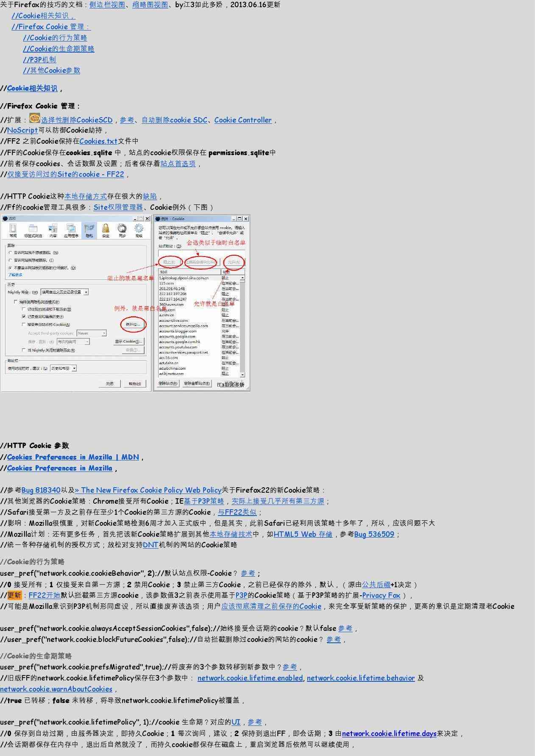The width and height of the screenshot is (535, 756).
Task: Open the 常规 General options icon
Action: coord(13,230)
